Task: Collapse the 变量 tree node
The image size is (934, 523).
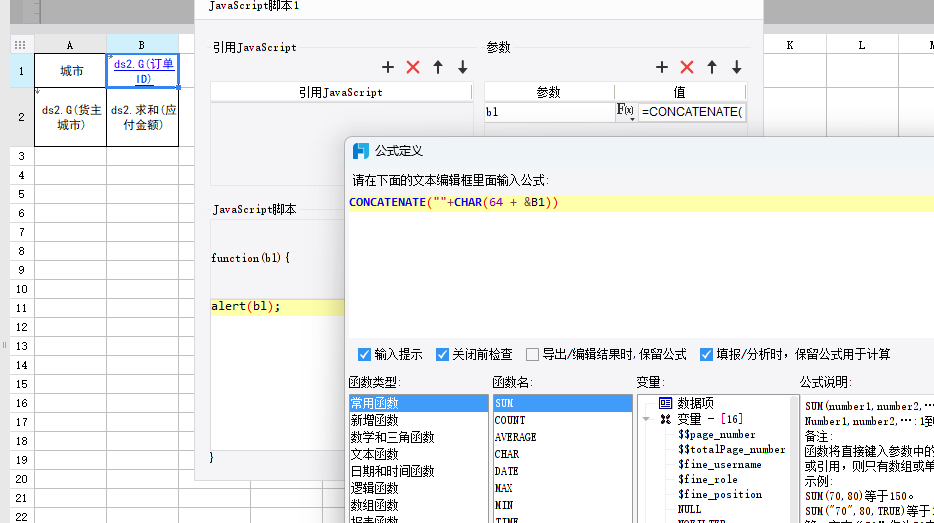Action: (x=646, y=419)
